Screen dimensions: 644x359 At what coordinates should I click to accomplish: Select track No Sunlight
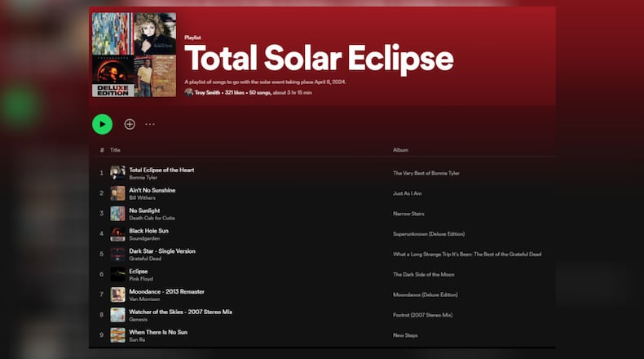pos(144,211)
